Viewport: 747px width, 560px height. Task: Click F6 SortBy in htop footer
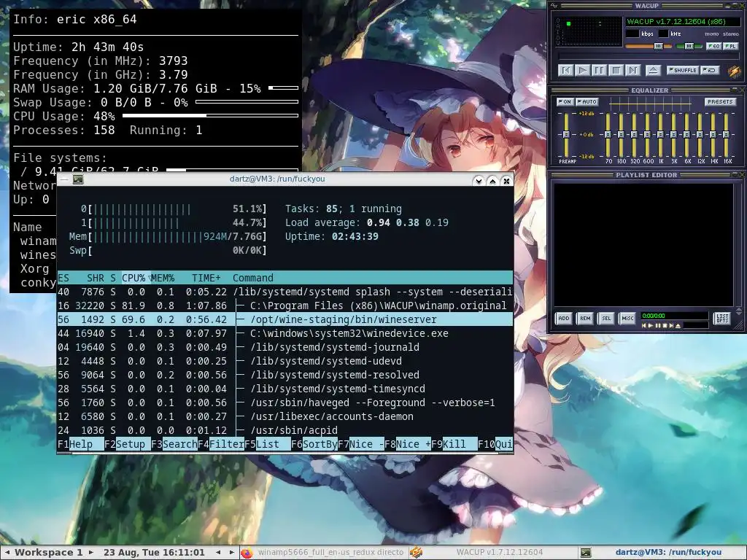point(314,444)
